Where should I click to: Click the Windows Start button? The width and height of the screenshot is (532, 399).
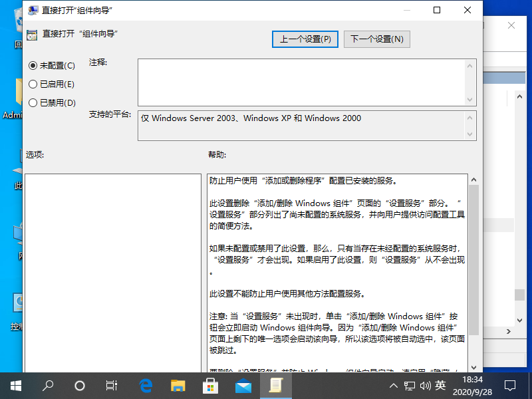point(15,385)
